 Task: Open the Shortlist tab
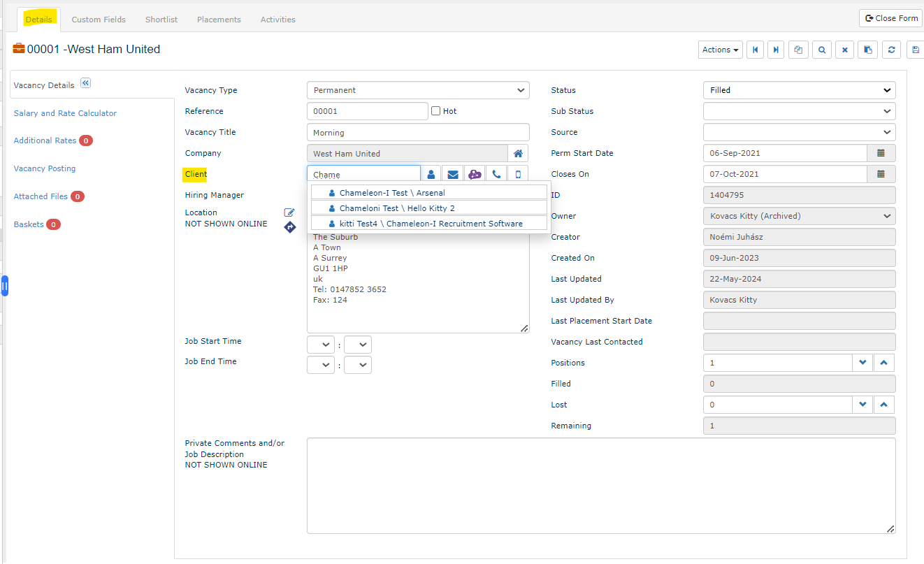161,20
